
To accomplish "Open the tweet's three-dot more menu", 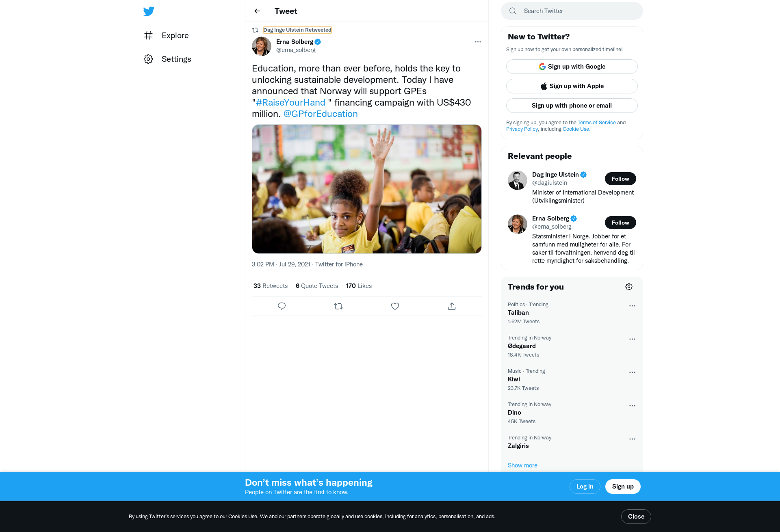I will 478,42.
